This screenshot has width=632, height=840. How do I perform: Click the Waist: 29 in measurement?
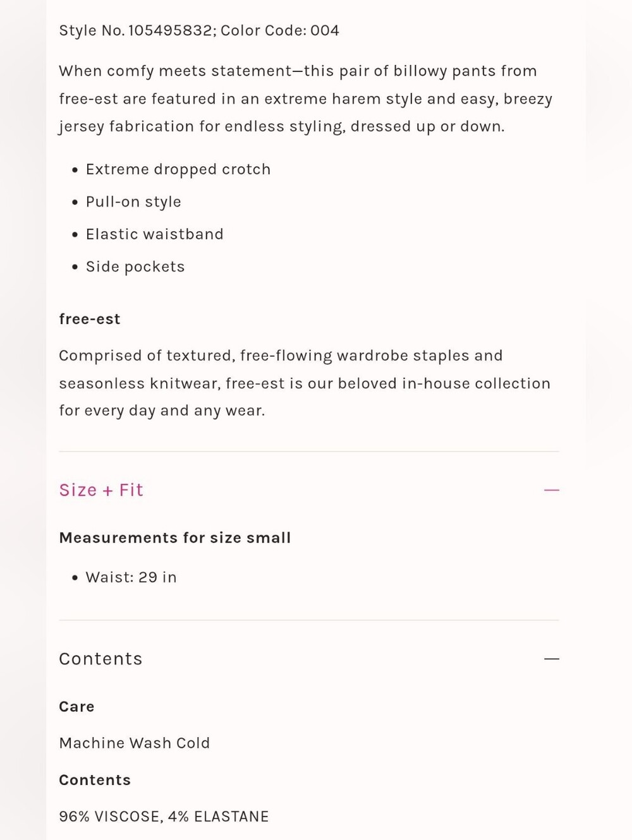131,577
